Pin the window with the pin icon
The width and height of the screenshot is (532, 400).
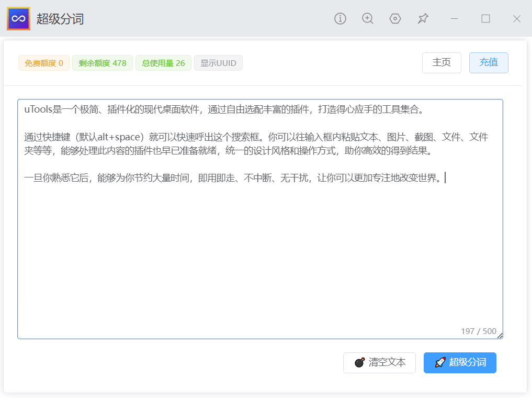423,19
